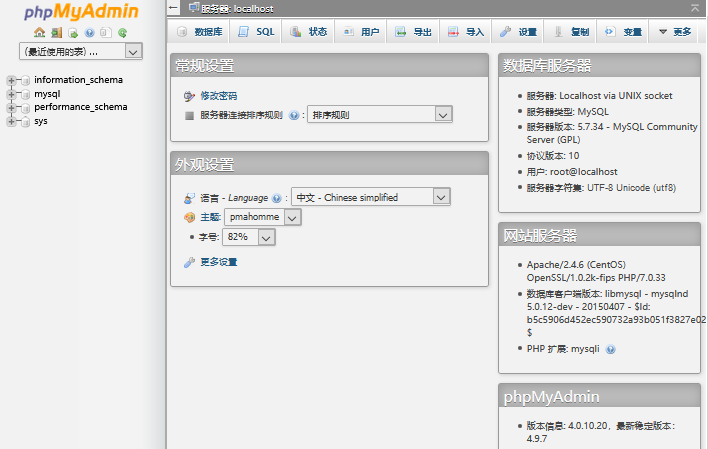This screenshot has height=449, width=708.
Task: Click the 协议版本: 10 text
Action: (x=553, y=156)
